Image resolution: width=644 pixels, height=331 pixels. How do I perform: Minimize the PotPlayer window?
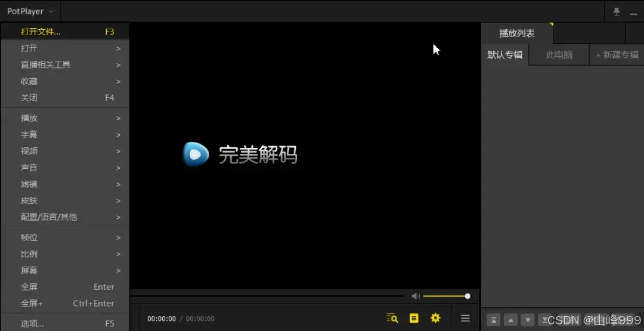633,14
